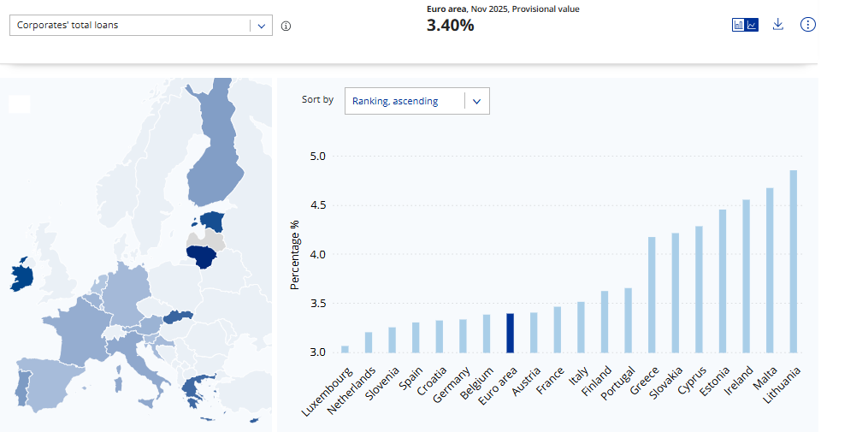Click the Luxembourg axis label

coord(327,393)
